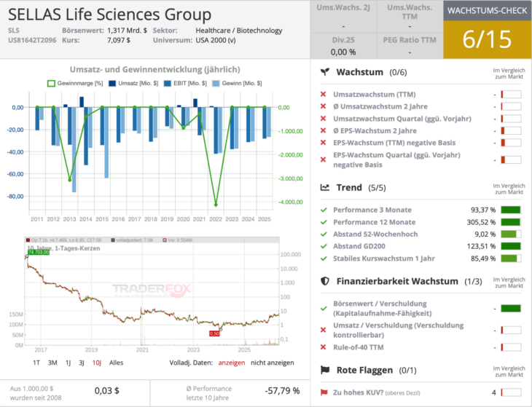The image size is (532, 407).
Task: Choose anzeigen for Volladj. Daten
Action: [x=232, y=363]
